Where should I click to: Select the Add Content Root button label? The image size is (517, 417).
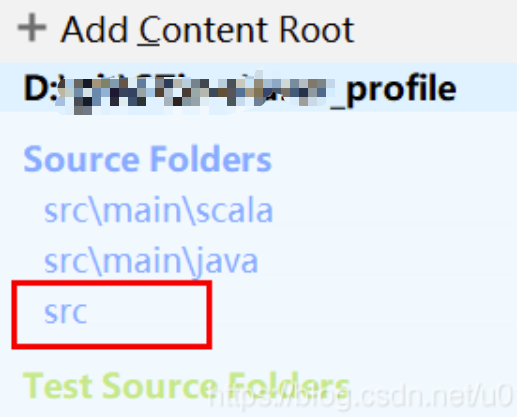point(208,30)
